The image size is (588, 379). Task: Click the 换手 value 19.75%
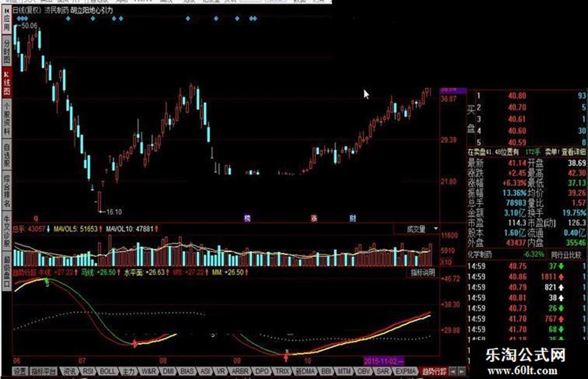(x=574, y=213)
